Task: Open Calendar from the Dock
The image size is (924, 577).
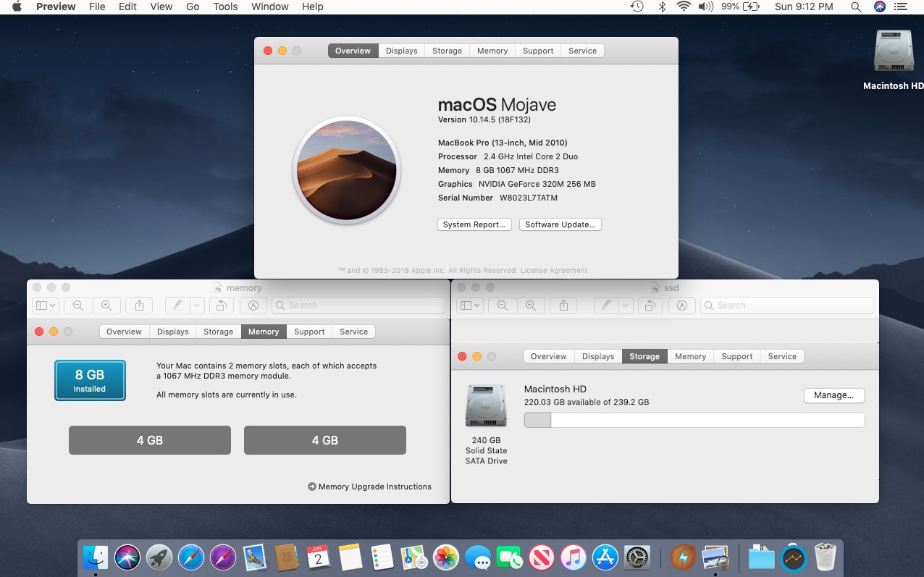Action: pyautogui.click(x=319, y=557)
